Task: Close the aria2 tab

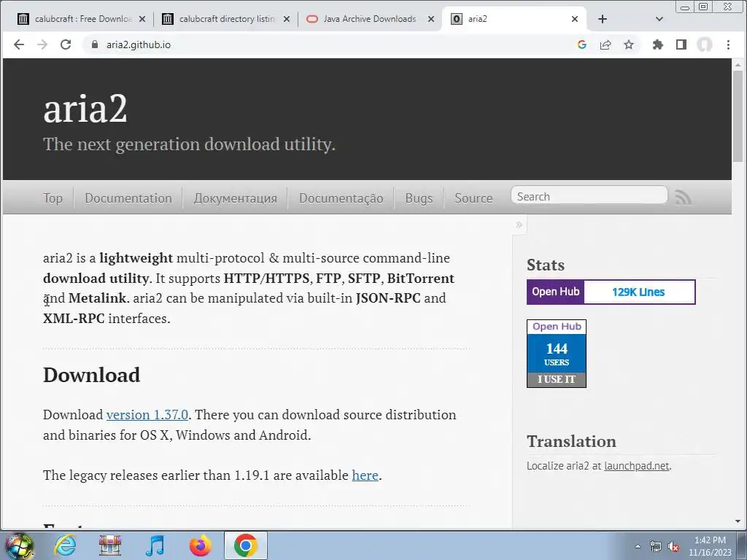Action: tap(575, 19)
